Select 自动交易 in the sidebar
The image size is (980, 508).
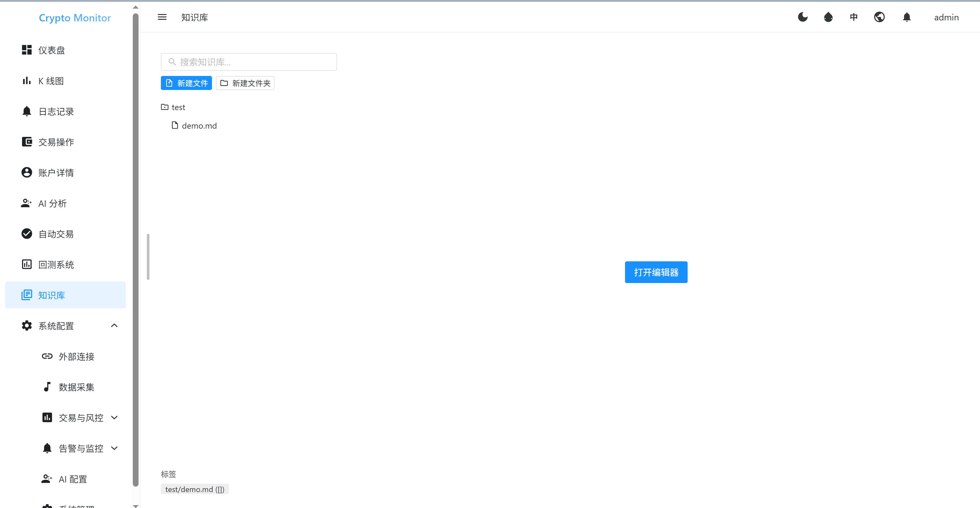click(65, 234)
